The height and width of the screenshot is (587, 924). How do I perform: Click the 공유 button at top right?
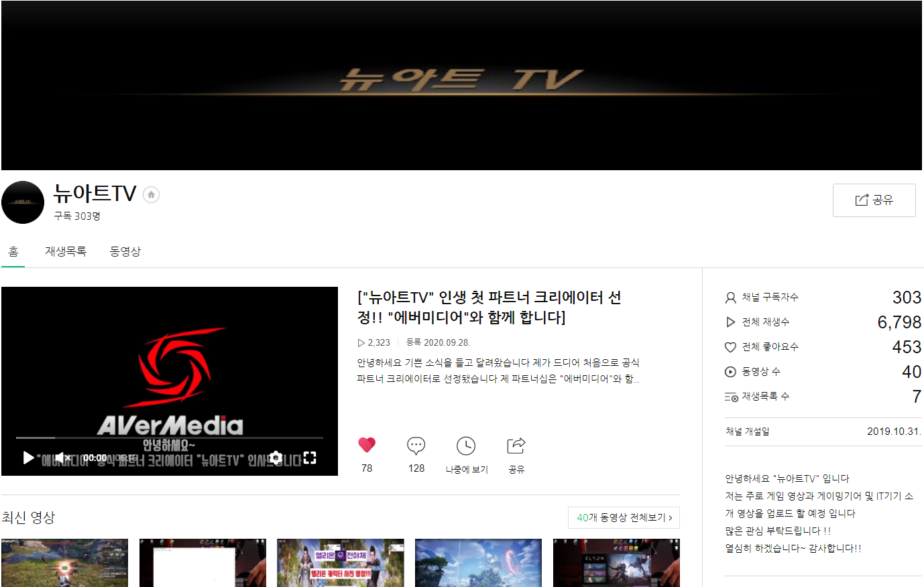(874, 200)
